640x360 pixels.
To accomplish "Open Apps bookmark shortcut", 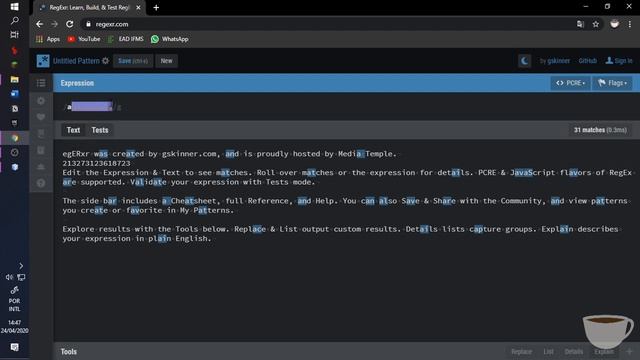I will click(48, 39).
